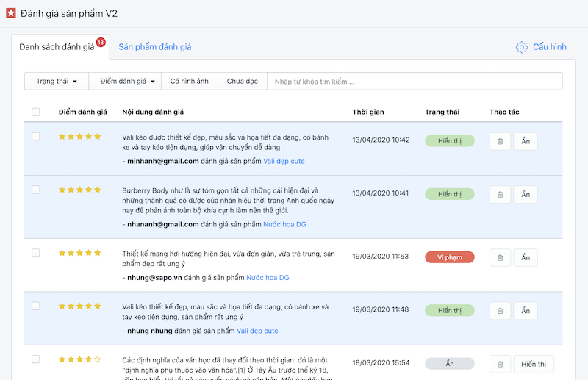Click the red star app logo in header
Image resolution: width=588 pixels, height=380 pixels.
[x=10, y=12]
